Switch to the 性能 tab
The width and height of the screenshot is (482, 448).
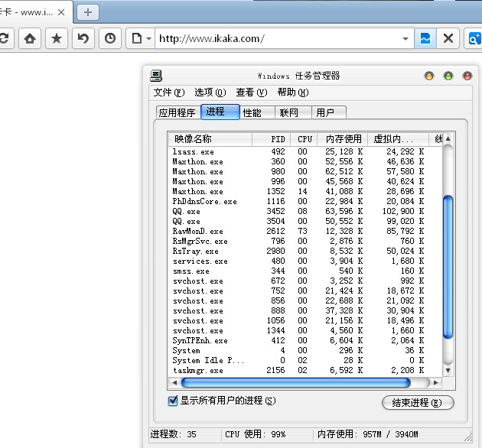pos(257,112)
